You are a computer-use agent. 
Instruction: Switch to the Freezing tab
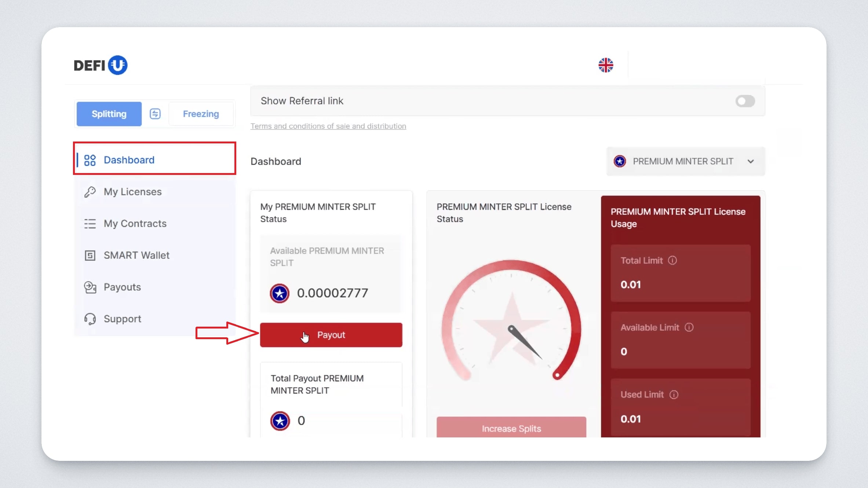point(201,114)
